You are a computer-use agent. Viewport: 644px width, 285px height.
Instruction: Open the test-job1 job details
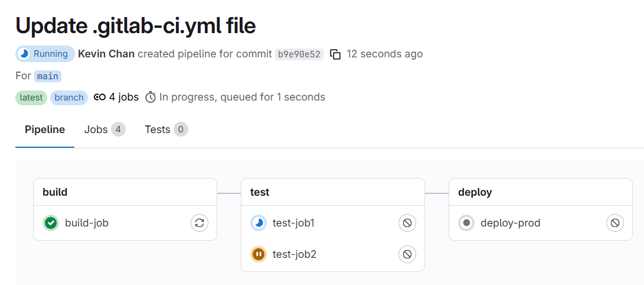(294, 223)
